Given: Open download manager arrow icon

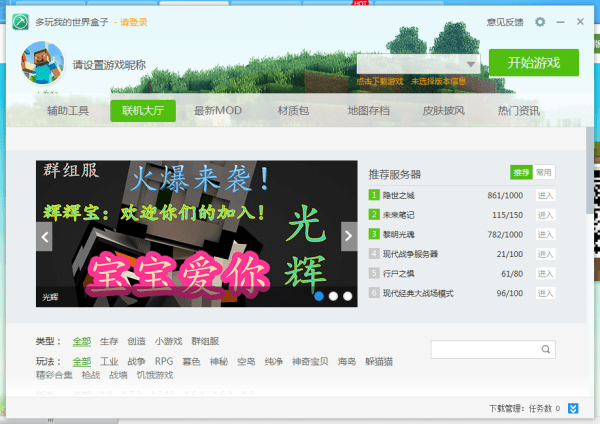Looking at the screenshot, I should click(573, 408).
